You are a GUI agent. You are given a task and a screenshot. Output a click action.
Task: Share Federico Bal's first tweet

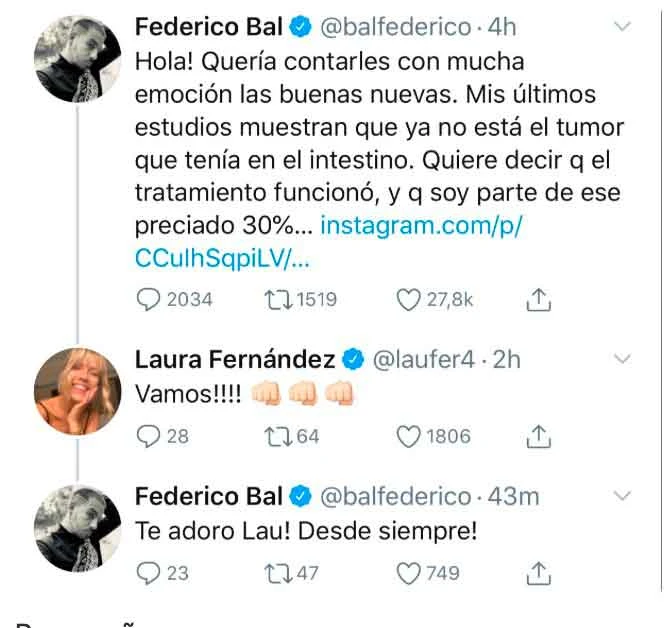[539, 299]
